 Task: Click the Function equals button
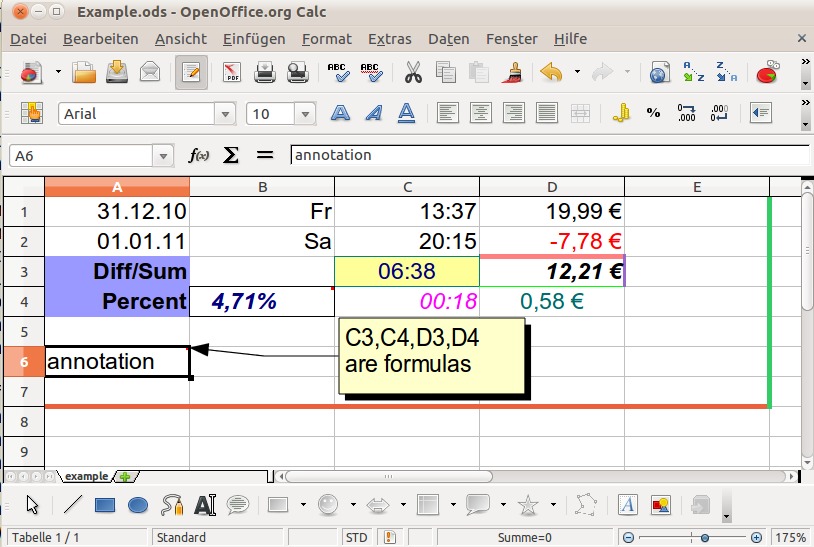pos(265,155)
